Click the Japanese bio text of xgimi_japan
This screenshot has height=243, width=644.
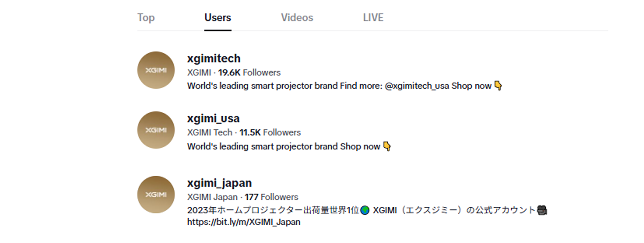(x=273, y=210)
